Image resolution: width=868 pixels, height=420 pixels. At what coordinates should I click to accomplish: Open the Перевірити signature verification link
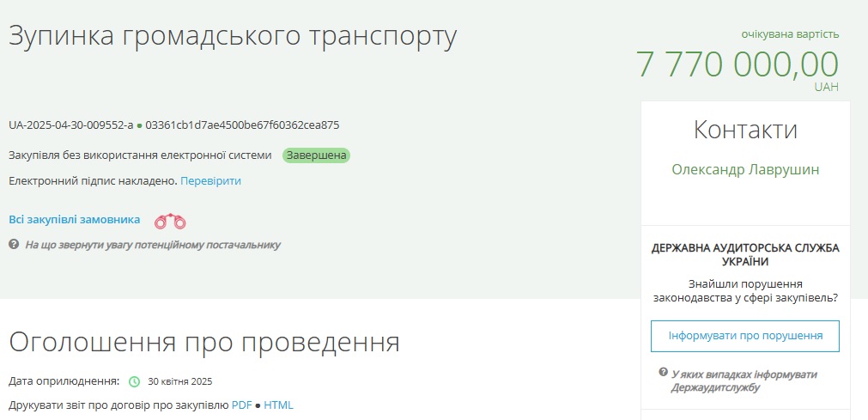[210, 181]
